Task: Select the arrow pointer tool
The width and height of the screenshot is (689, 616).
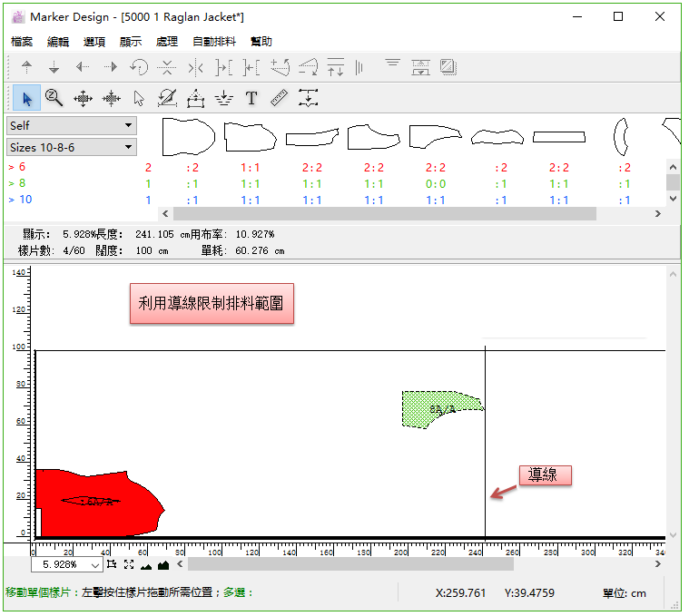Action: (27, 98)
